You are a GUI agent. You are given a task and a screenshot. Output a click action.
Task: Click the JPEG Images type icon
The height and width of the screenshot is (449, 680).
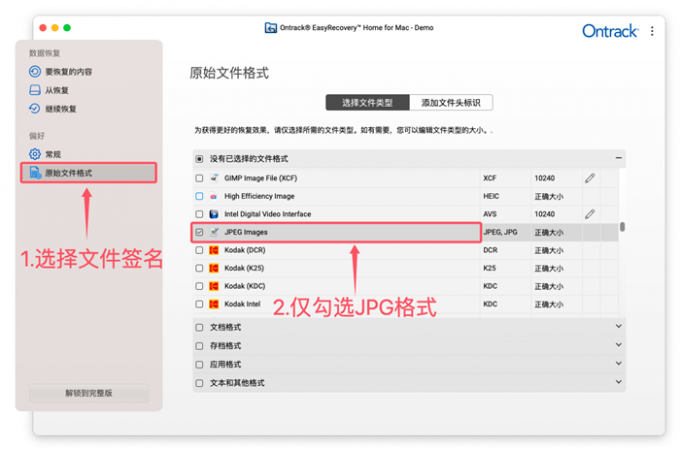214,232
